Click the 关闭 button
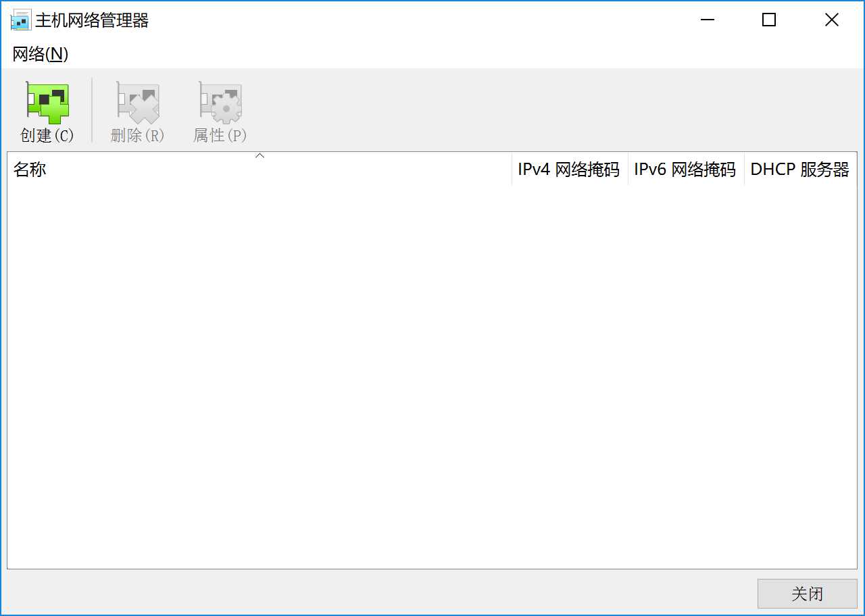The width and height of the screenshot is (865, 616). click(x=807, y=594)
